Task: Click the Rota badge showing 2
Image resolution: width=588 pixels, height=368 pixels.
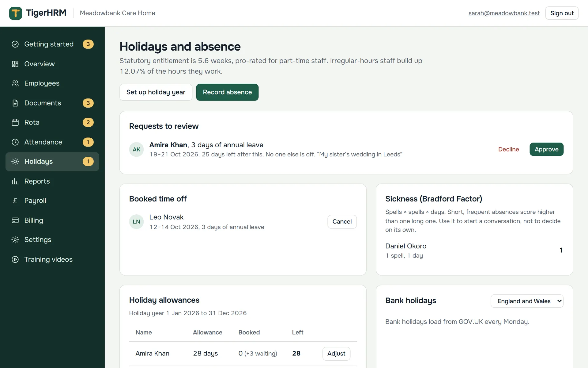Action: click(x=88, y=122)
